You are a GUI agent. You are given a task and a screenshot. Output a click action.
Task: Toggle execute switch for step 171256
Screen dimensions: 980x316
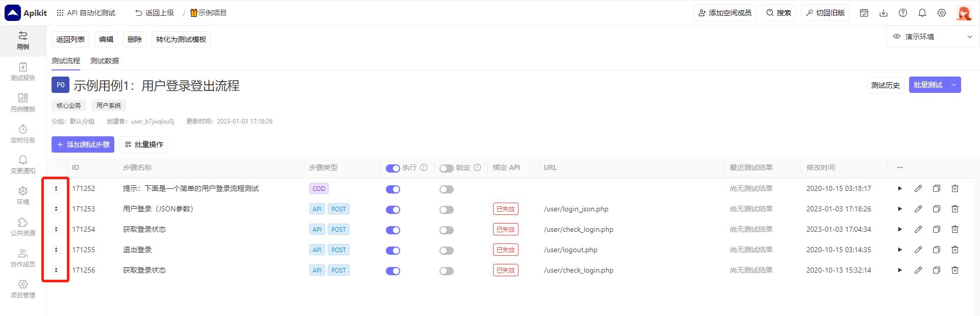point(393,271)
